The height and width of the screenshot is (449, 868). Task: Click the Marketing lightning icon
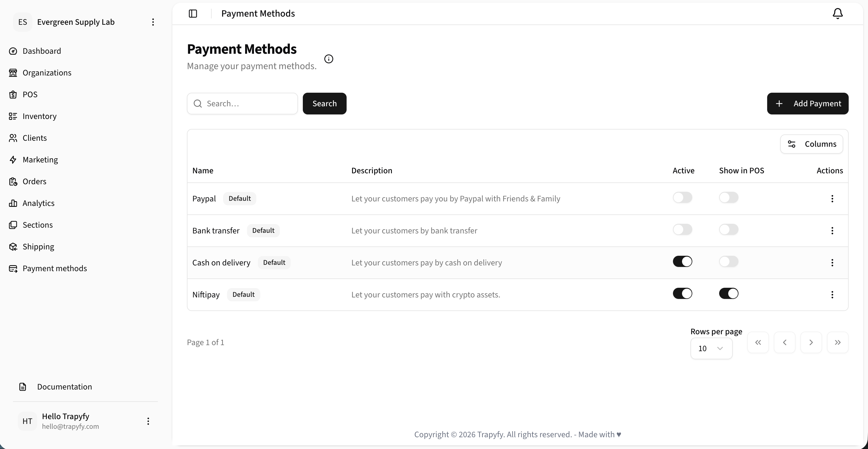(x=13, y=160)
